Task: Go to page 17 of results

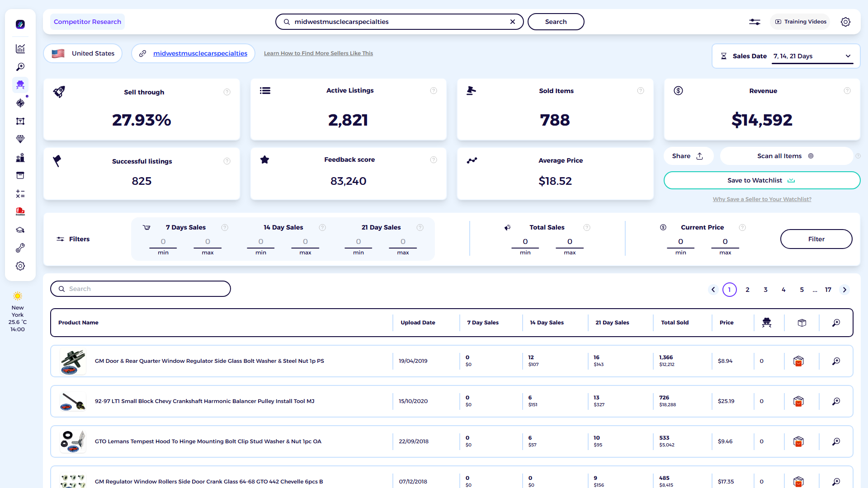Action: tap(828, 290)
